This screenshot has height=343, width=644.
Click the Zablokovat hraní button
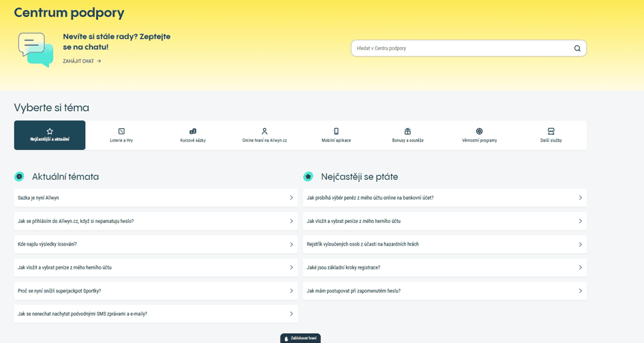301,338
